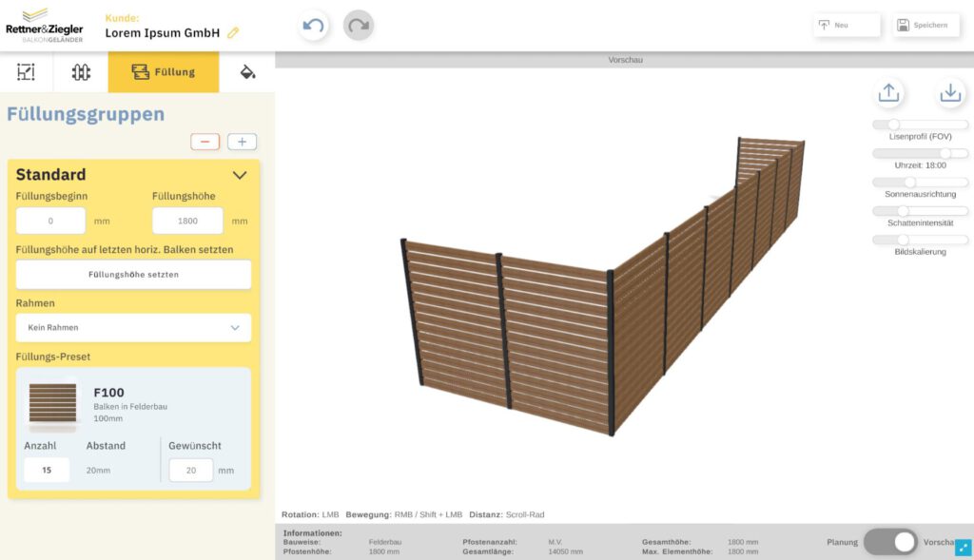
Task: Expand preview to fullscreen
Action: (x=964, y=548)
